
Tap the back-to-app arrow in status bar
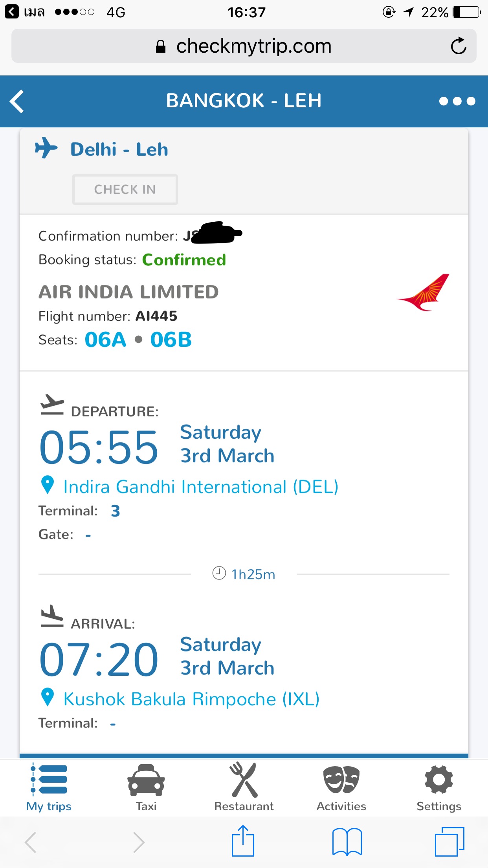tap(12, 12)
